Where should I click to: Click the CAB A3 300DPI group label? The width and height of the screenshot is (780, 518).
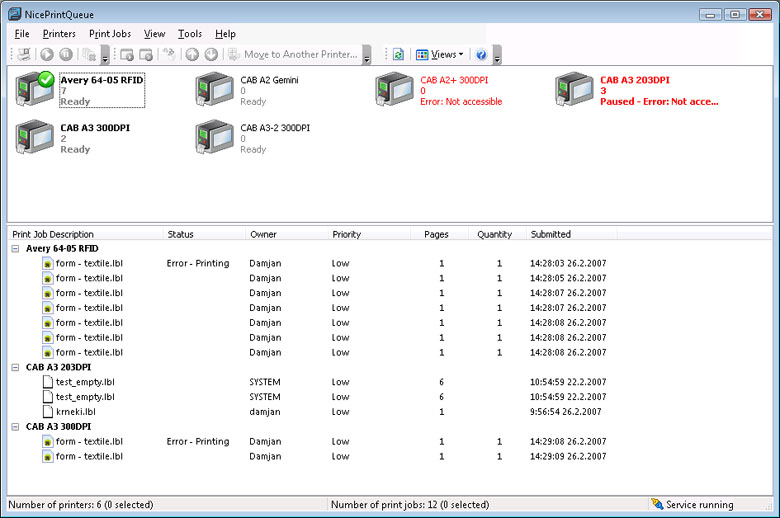coord(58,426)
